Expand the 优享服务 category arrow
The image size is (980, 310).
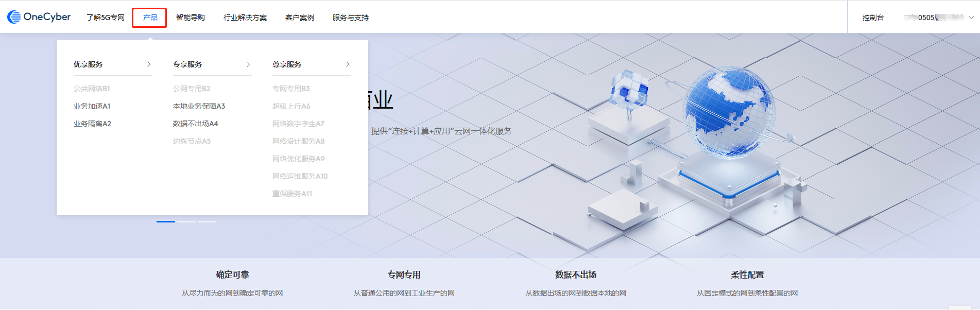coord(149,64)
